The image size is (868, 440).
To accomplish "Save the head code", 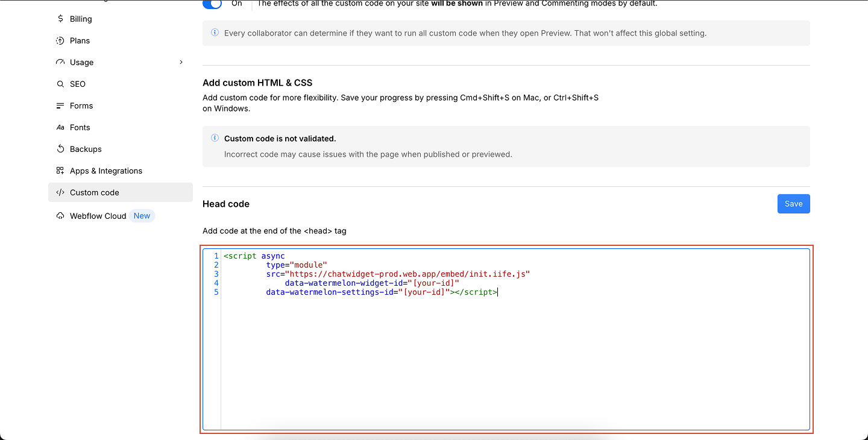I will [x=793, y=204].
